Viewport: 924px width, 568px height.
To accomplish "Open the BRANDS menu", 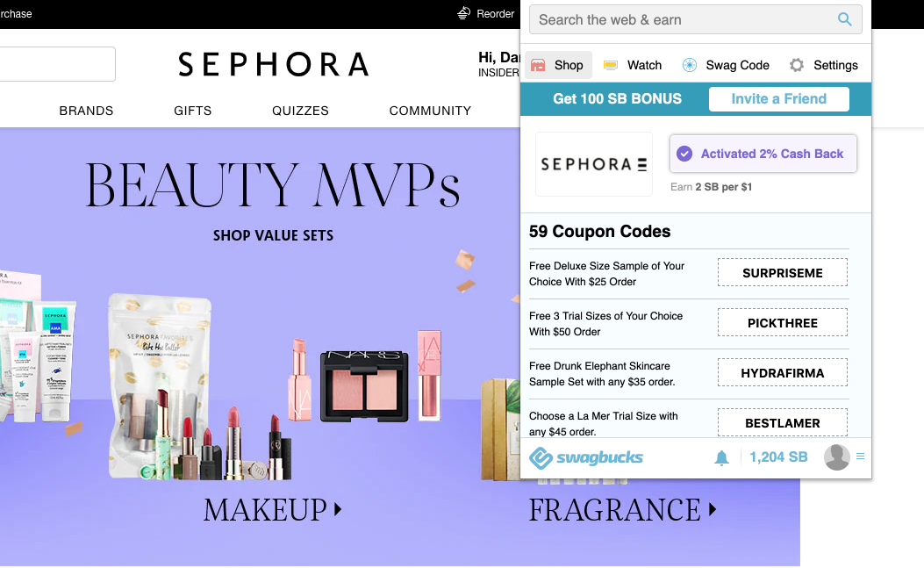I will pyautogui.click(x=86, y=111).
